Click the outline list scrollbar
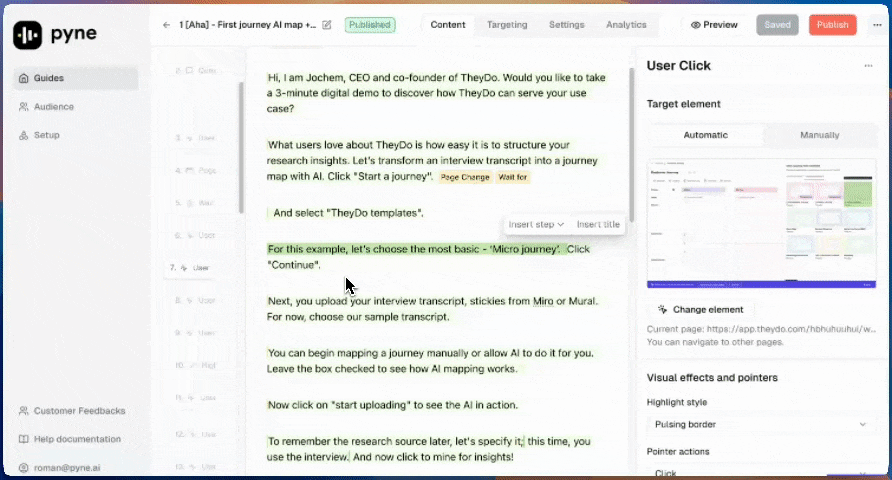Image resolution: width=892 pixels, height=480 pixels. tap(241, 148)
